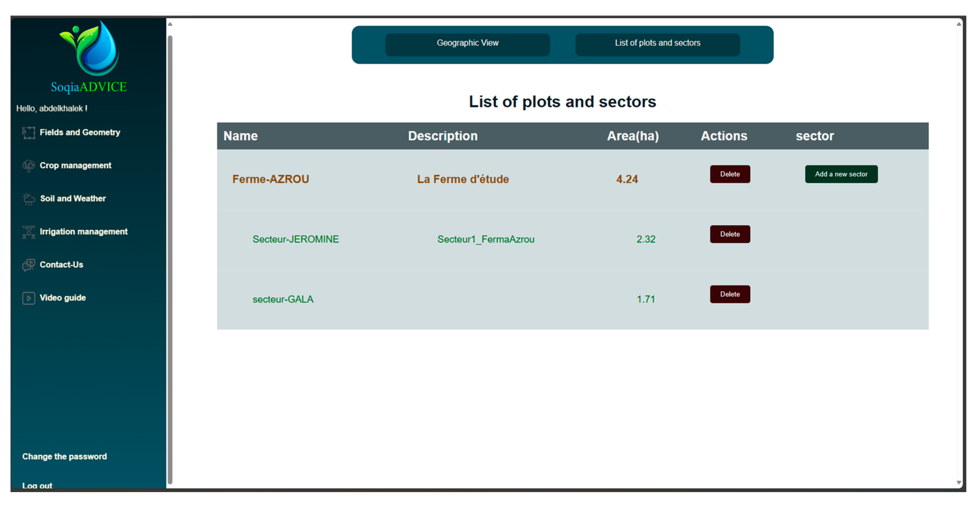This screenshot has height=507, width=980.
Task: Select the Secteur-JEROMINE row name
Action: tap(295, 239)
